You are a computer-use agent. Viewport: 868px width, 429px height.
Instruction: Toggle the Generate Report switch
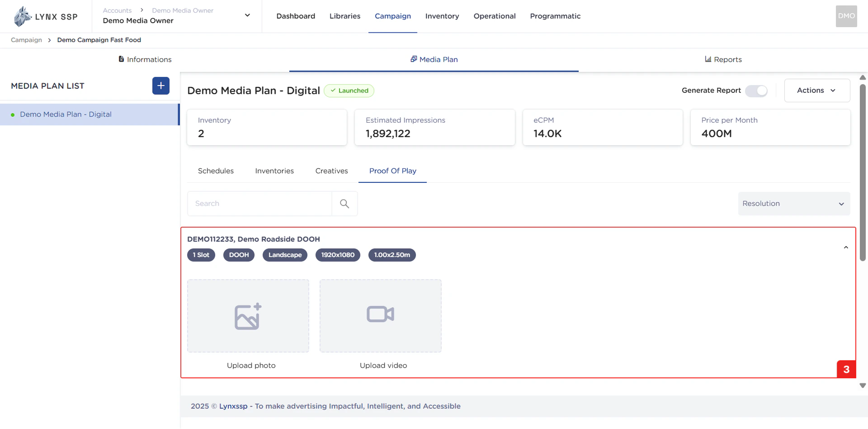(x=756, y=91)
